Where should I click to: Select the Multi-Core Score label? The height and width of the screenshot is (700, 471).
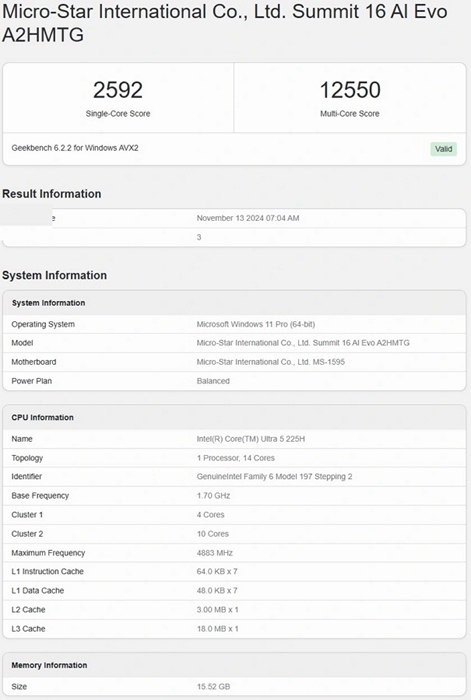tap(350, 113)
